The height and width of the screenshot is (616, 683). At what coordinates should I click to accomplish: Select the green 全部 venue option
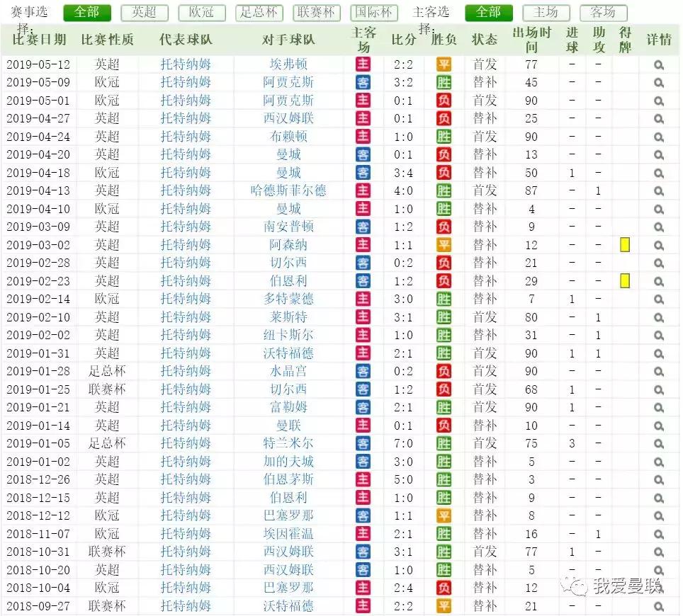pyautogui.click(x=488, y=13)
